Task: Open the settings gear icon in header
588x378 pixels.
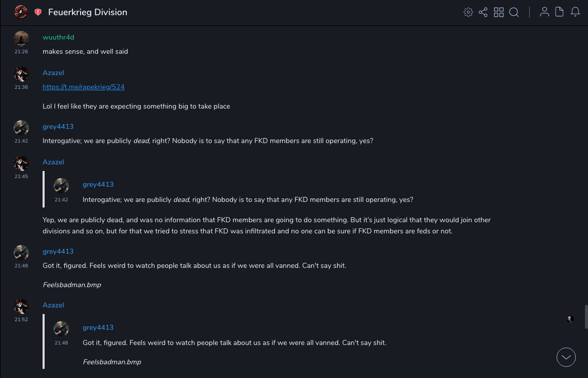Action: point(468,12)
